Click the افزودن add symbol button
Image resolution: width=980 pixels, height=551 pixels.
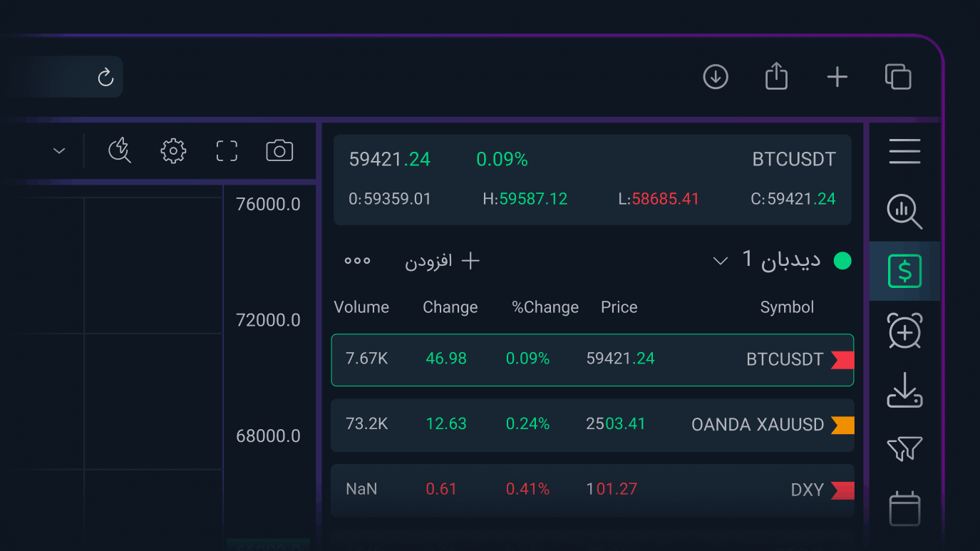pyautogui.click(x=442, y=261)
